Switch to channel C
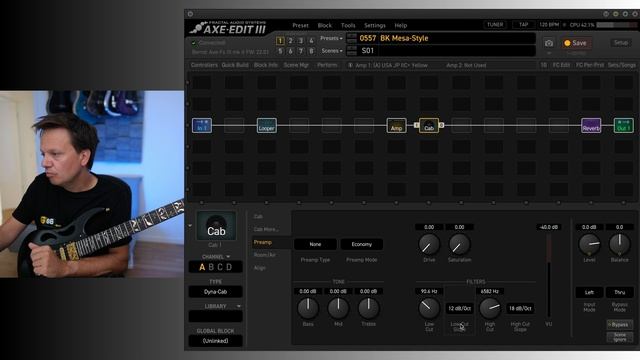The width and height of the screenshot is (640, 360). point(220,267)
